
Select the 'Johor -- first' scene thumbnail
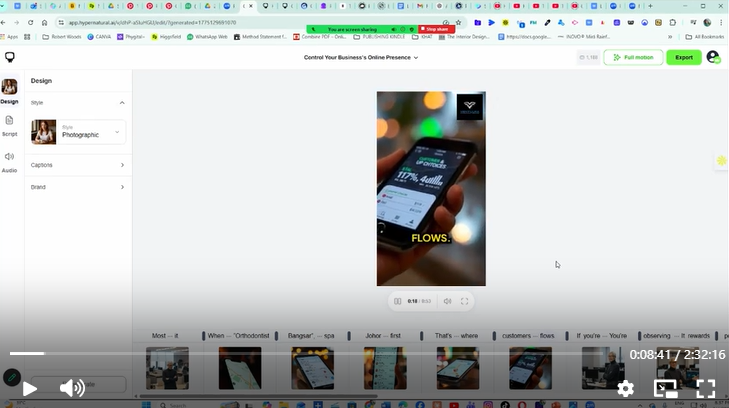tap(385, 368)
